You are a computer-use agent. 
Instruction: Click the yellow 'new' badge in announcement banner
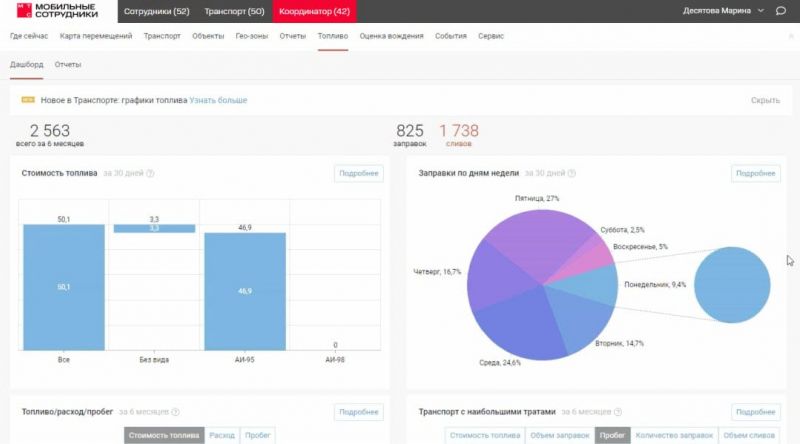(28, 100)
